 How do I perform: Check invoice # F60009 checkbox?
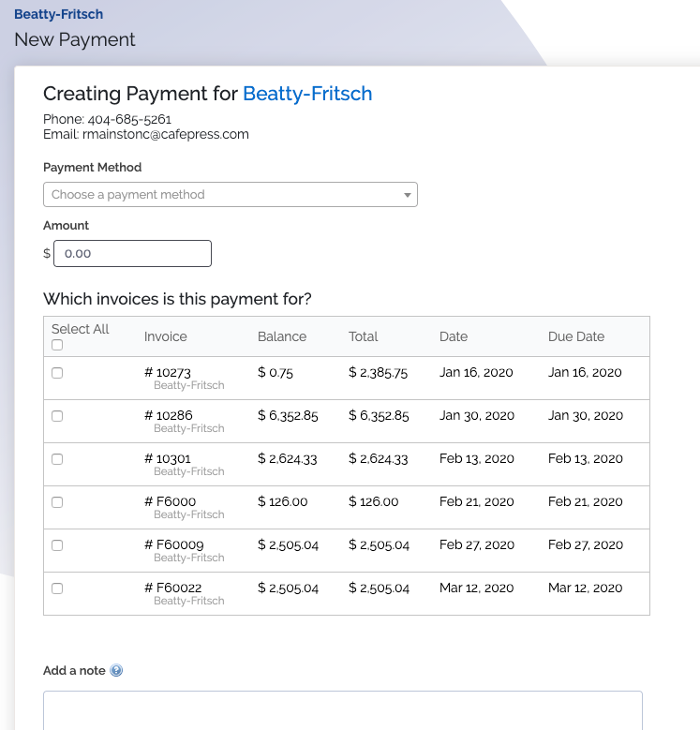pyautogui.click(x=57, y=545)
